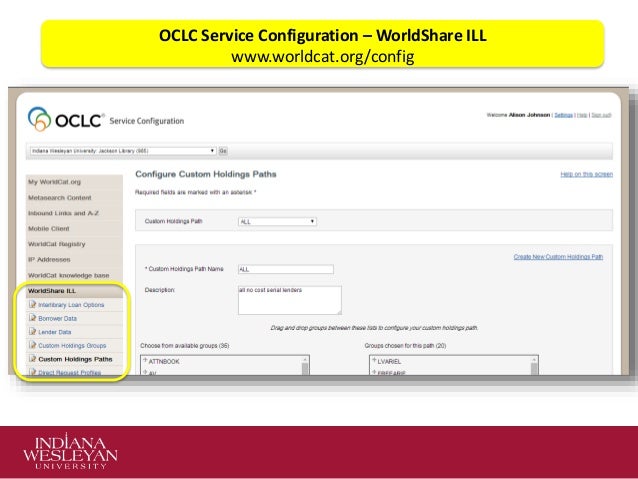This screenshot has height=479, width=638.
Task: Click the Configure Custom Holdings Paths heading
Action: pyautogui.click(x=205, y=174)
